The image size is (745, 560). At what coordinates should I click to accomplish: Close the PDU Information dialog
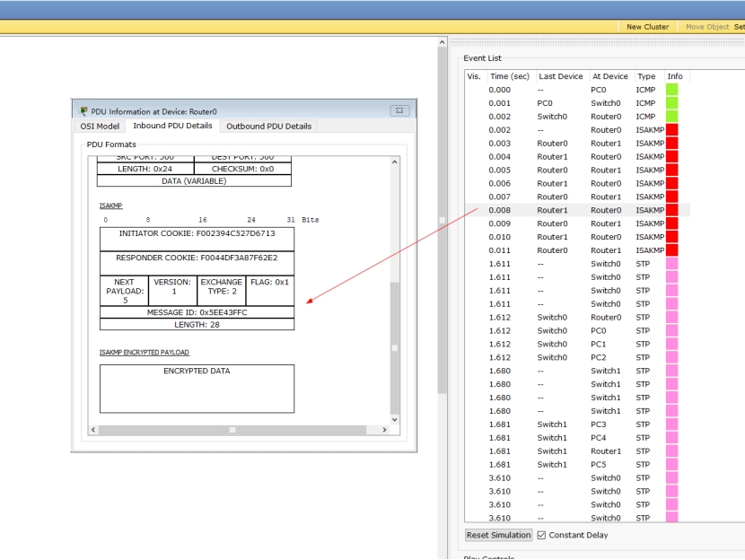[x=399, y=111]
